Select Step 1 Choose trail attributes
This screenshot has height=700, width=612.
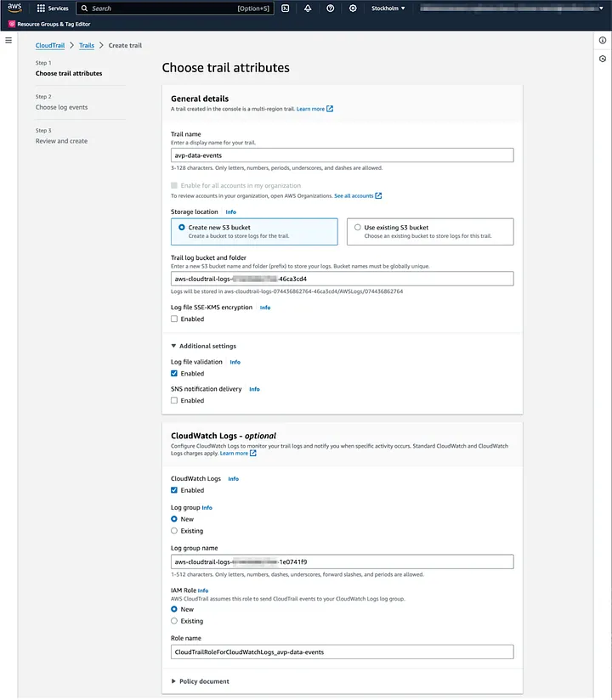[69, 73]
